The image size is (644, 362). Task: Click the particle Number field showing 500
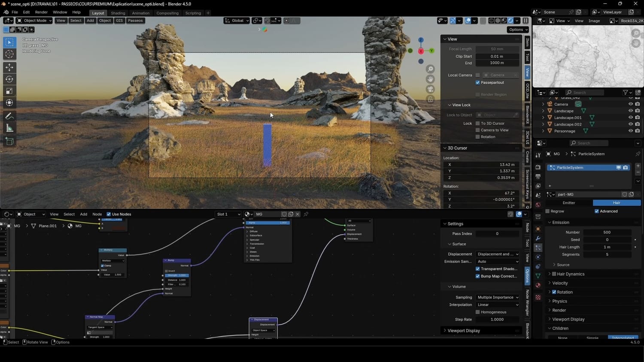[x=607, y=232]
